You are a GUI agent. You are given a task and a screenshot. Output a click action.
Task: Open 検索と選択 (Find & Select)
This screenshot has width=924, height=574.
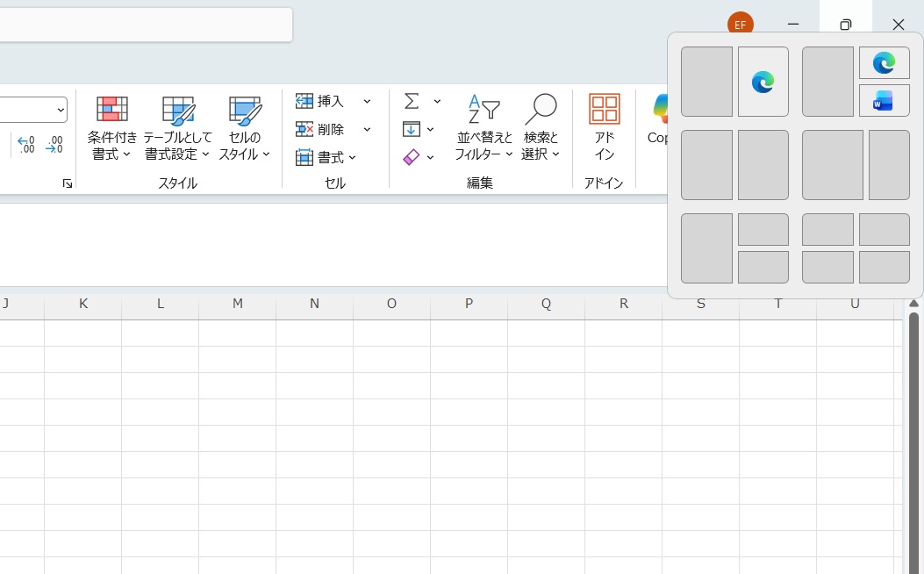tap(541, 127)
